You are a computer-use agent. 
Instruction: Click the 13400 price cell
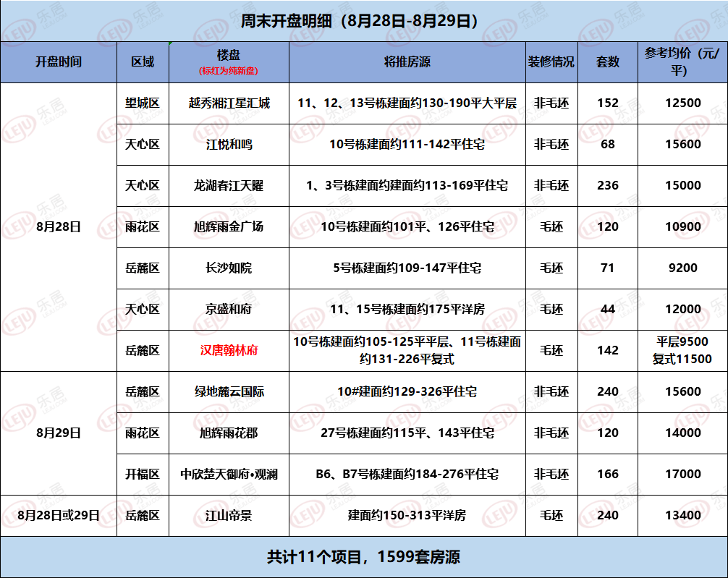(683, 516)
